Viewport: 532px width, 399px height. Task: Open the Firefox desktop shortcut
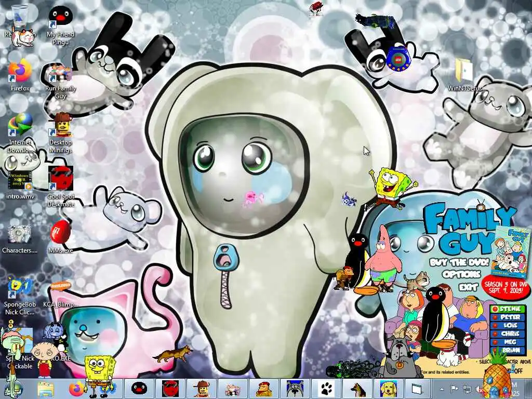point(20,75)
